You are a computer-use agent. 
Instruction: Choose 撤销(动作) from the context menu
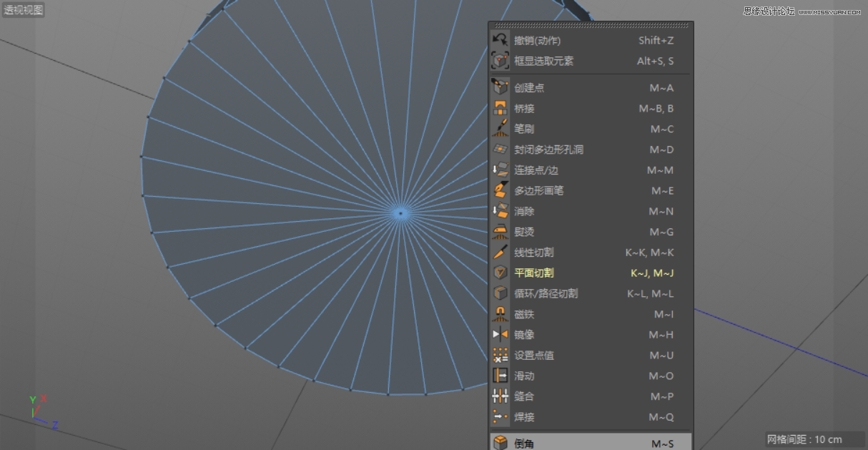pyautogui.click(x=543, y=40)
